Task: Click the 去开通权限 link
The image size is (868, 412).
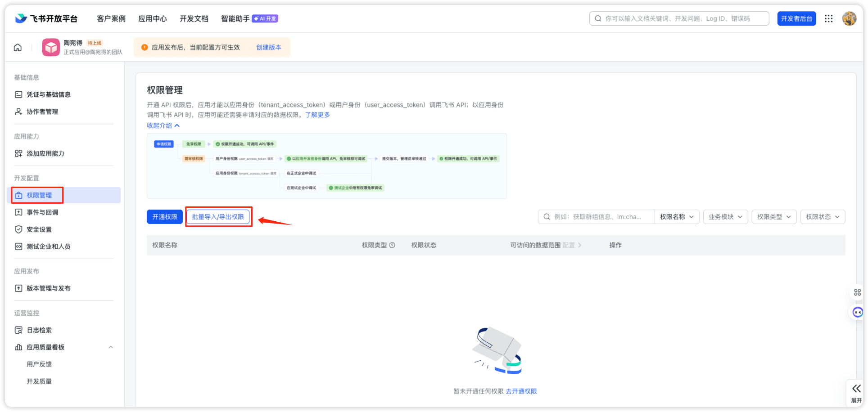Action: [x=521, y=391]
